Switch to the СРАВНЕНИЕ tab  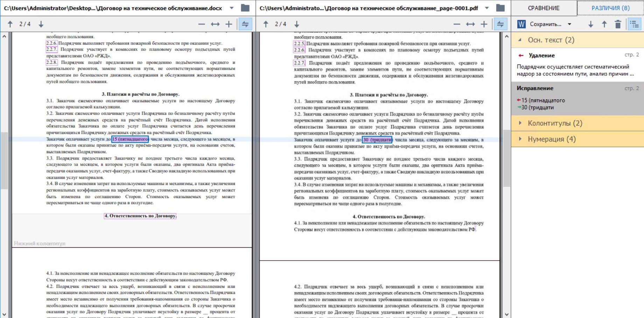tap(544, 8)
